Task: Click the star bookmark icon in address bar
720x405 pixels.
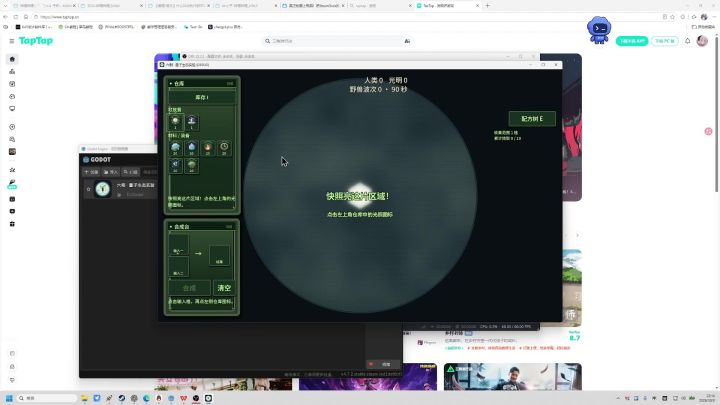Action: [x=672, y=17]
